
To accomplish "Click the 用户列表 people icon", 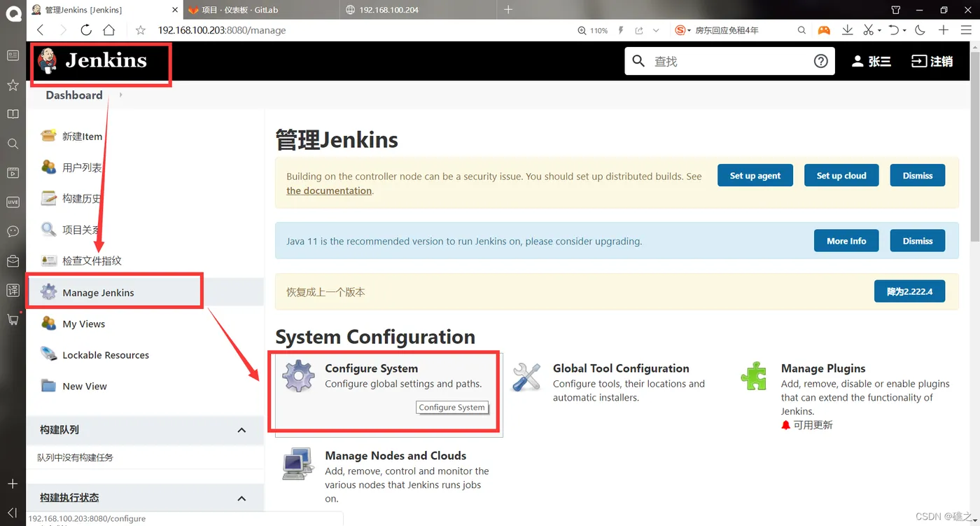I will tap(48, 167).
